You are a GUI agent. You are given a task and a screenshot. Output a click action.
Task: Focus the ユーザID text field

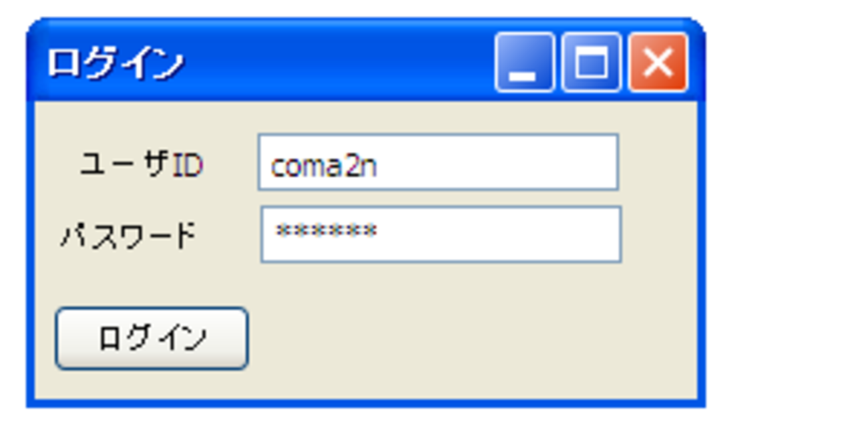pos(438,162)
